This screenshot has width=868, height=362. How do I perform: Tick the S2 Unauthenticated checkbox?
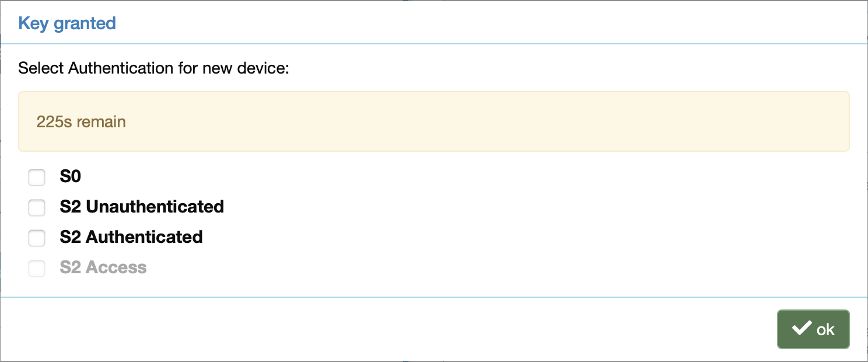pos(37,207)
